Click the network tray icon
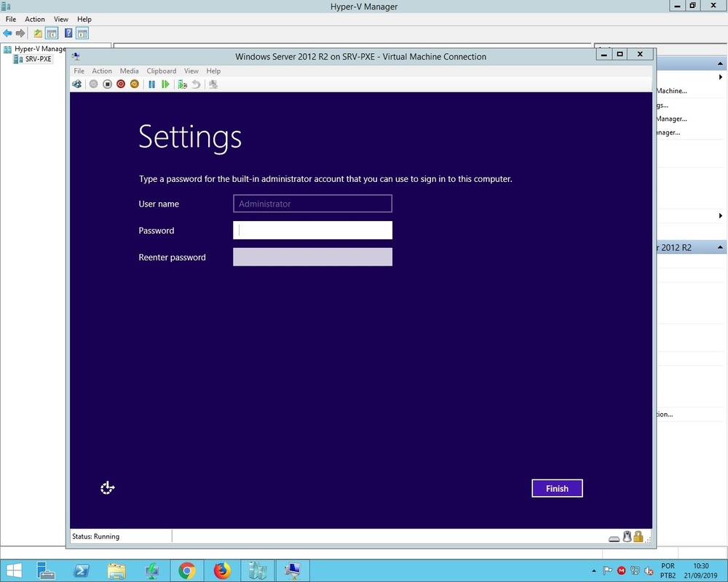This screenshot has width=728, height=582. [x=635, y=570]
